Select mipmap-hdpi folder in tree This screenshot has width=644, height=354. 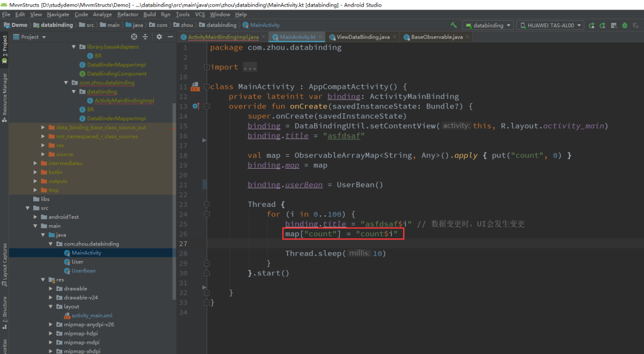[x=81, y=334]
